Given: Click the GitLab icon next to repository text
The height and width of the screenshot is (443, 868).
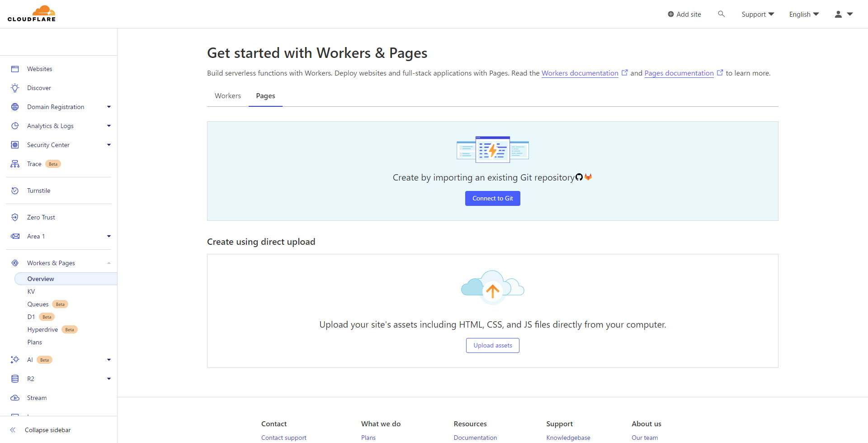Looking at the screenshot, I should (589, 177).
